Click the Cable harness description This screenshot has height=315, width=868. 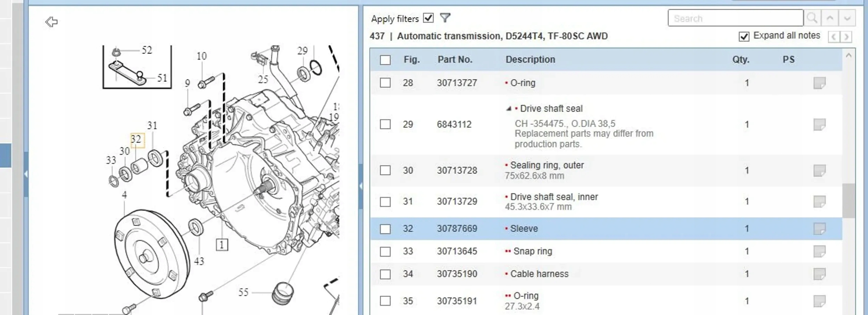(x=539, y=274)
